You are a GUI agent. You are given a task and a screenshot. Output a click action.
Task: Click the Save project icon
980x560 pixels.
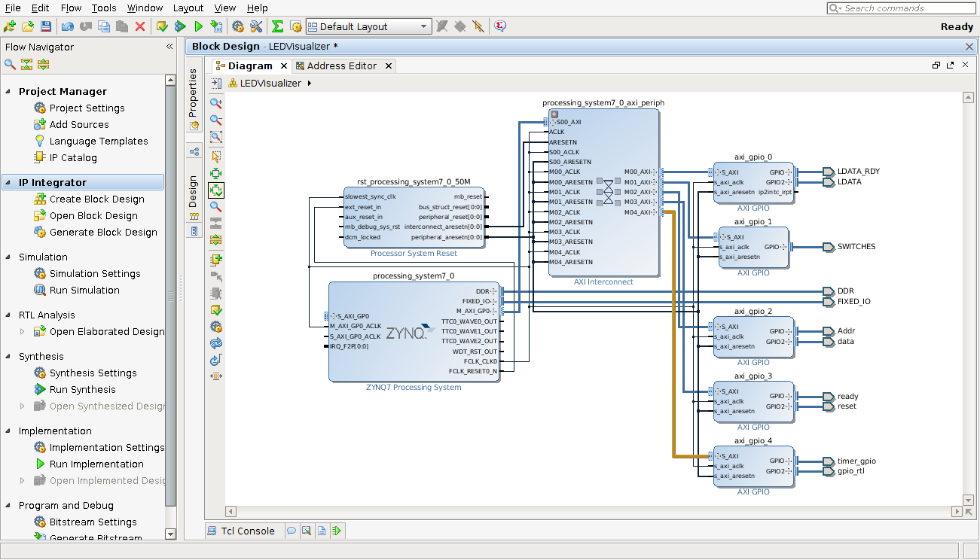[x=45, y=26]
